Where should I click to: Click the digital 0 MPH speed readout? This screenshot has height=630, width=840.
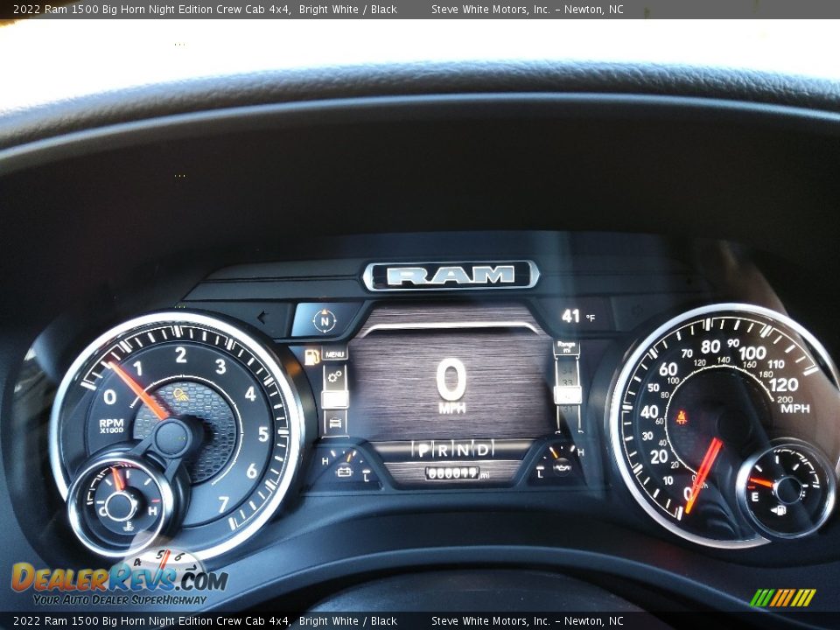coord(451,386)
